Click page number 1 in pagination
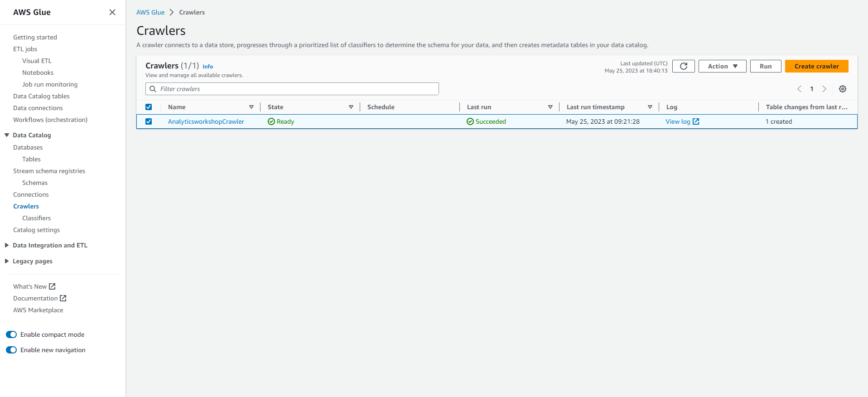This screenshot has width=868, height=397. pos(812,89)
